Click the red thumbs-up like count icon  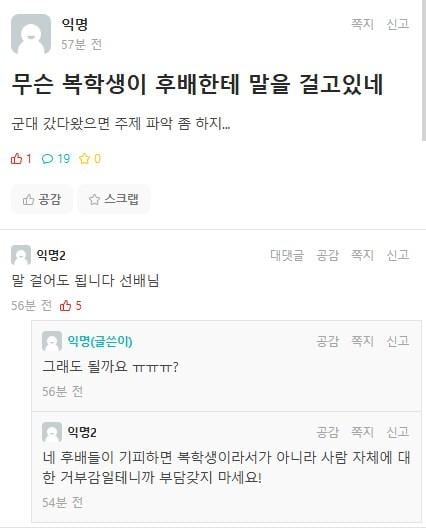[17, 159]
